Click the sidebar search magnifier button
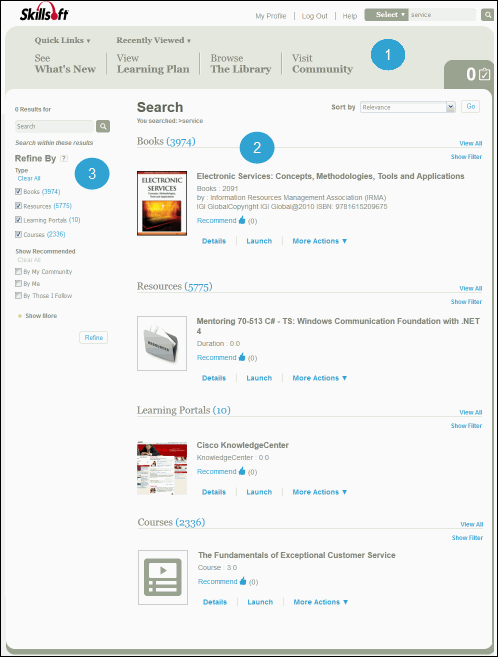Viewport: 498px width, 657px height. tap(103, 126)
